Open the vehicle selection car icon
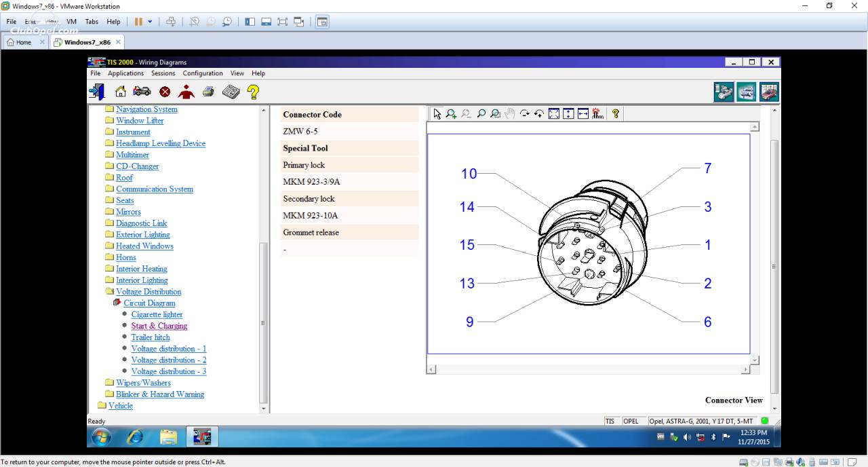 coord(142,92)
